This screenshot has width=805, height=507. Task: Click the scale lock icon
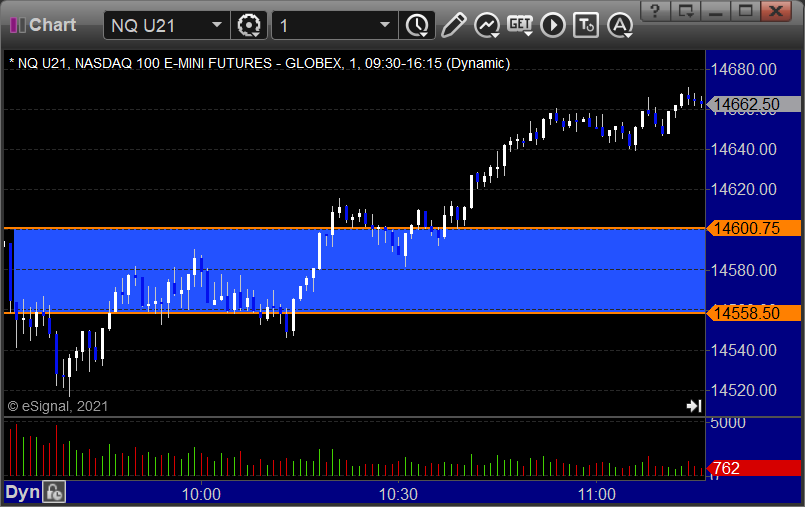[54, 493]
